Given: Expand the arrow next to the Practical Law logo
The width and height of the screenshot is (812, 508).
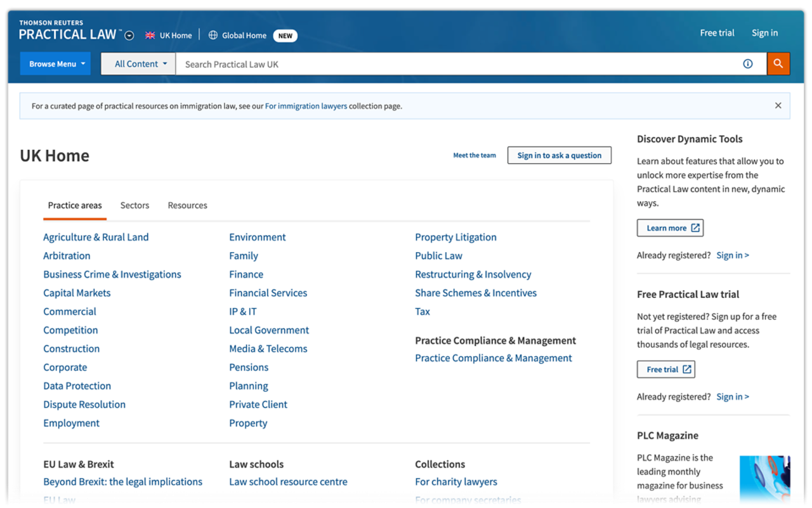Looking at the screenshot, I should point(128,36).
